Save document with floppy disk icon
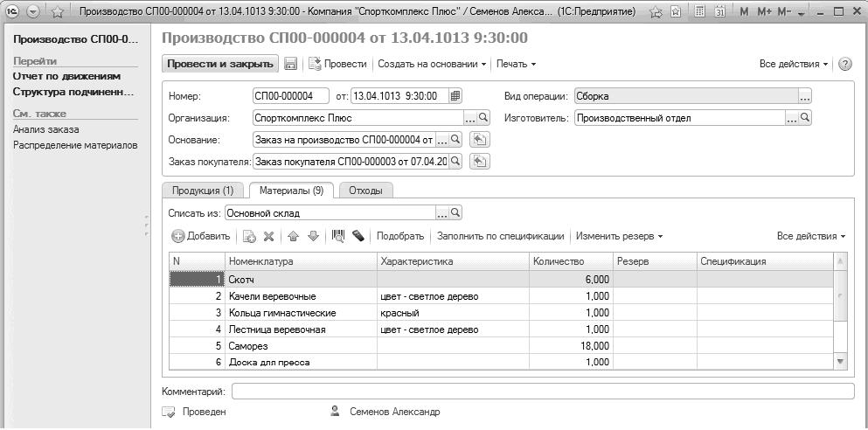 coord(290,64)
